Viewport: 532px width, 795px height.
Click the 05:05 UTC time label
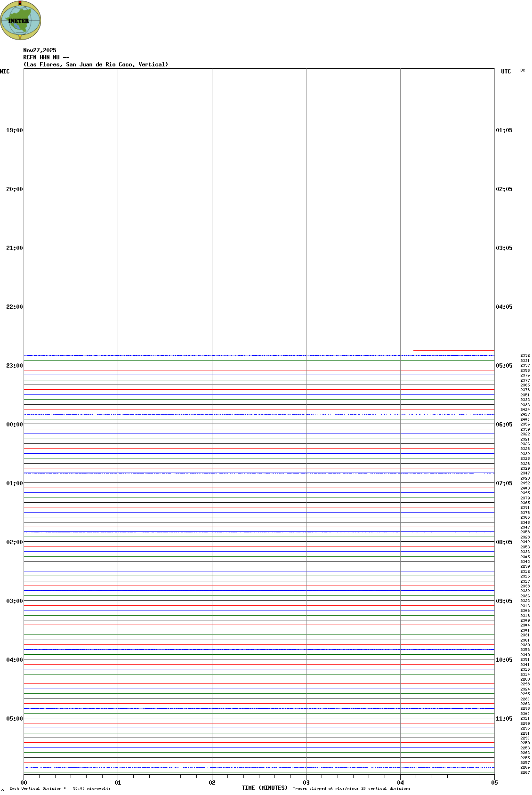504,366
